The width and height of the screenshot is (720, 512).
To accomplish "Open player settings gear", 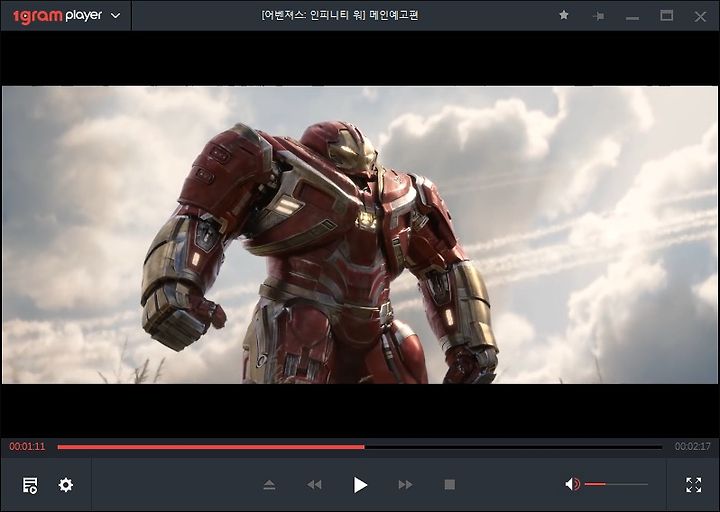I will pyautogui.click(x=66, y=485).
